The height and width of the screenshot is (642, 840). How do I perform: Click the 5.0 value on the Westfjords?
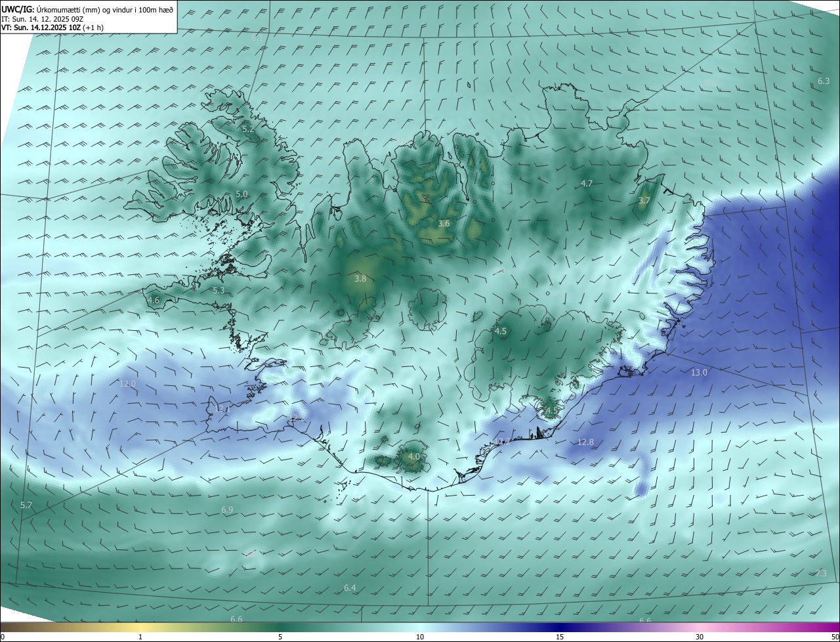click(x=241, y=194)
